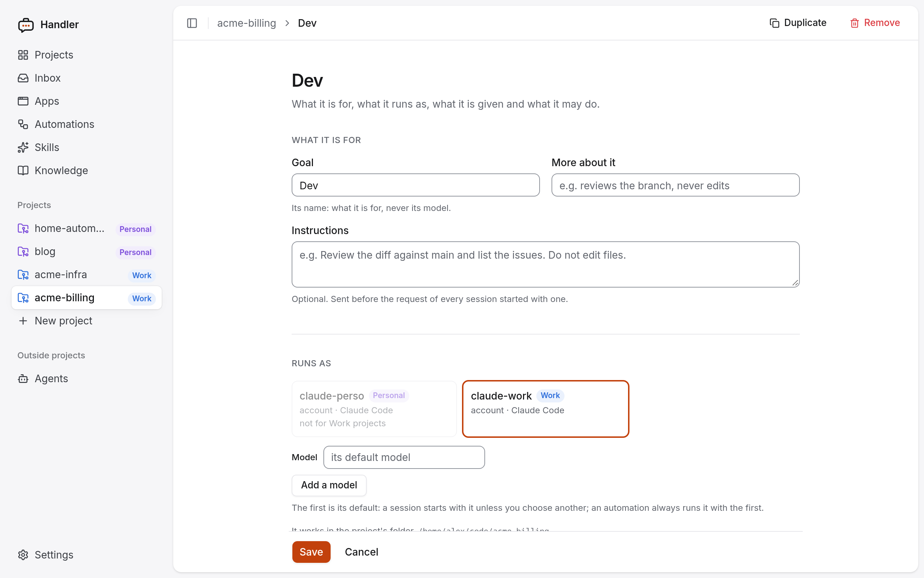This screenshot has width=924, height=578.
Task: Click the Settings gear icon
Action: [x=23, y=555]
